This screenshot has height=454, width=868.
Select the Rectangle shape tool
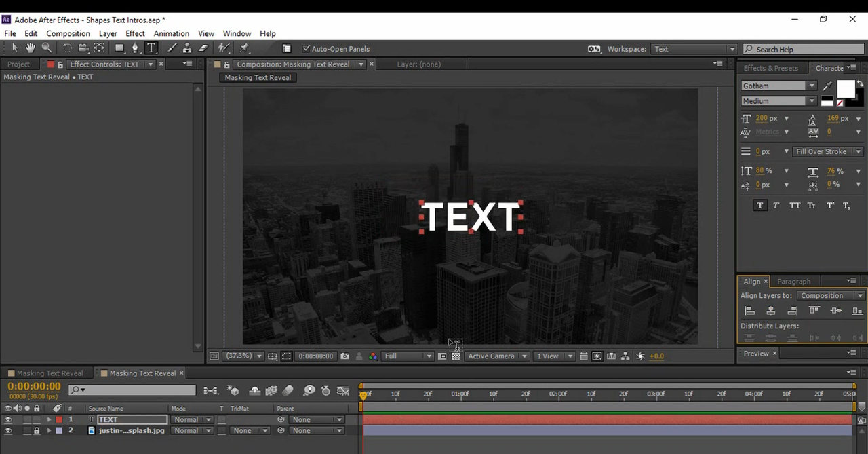click(120, 48)
